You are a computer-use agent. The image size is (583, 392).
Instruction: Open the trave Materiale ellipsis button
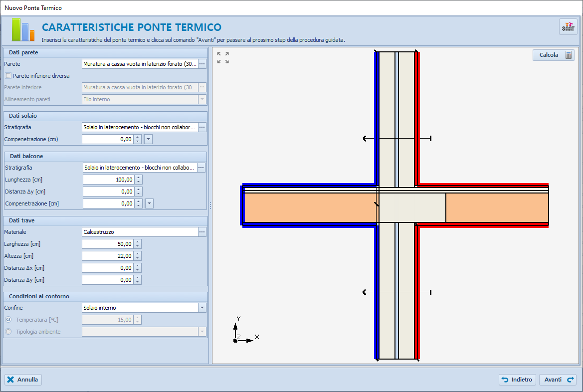tap(202, 232)
